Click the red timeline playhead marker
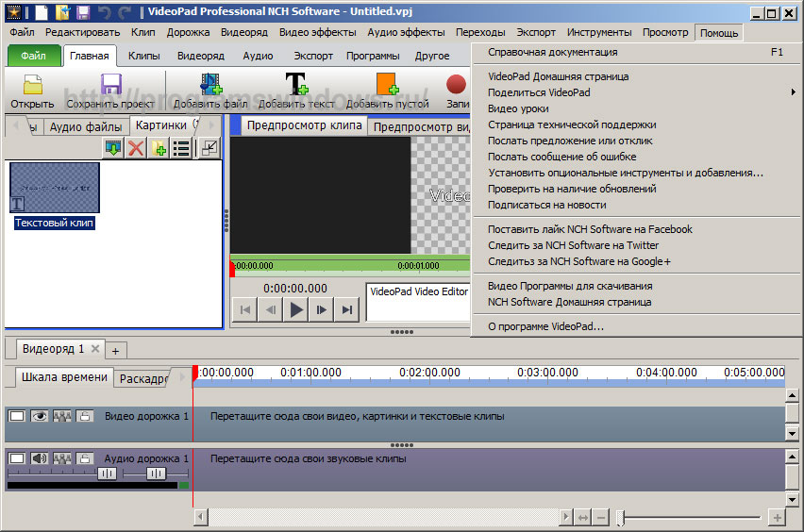The height and width of the screenshot is (532, 804). [194, 374]
